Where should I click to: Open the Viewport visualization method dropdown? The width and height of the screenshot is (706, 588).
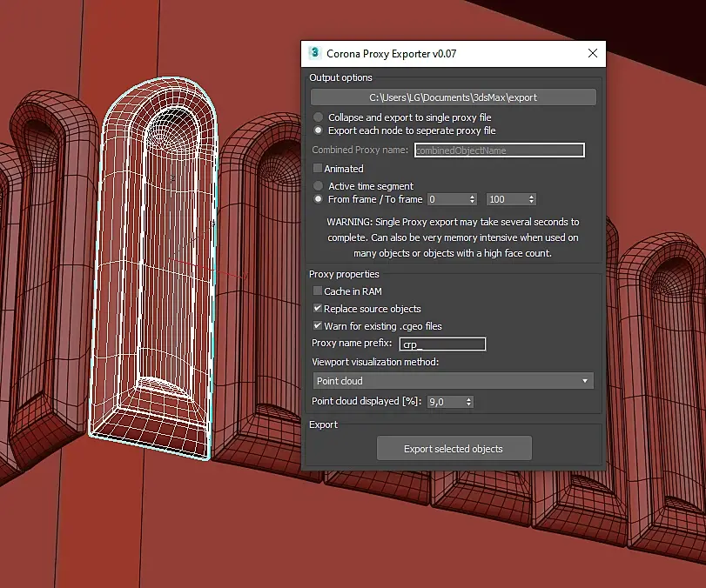pyautogui.click(x=453, y=381)
